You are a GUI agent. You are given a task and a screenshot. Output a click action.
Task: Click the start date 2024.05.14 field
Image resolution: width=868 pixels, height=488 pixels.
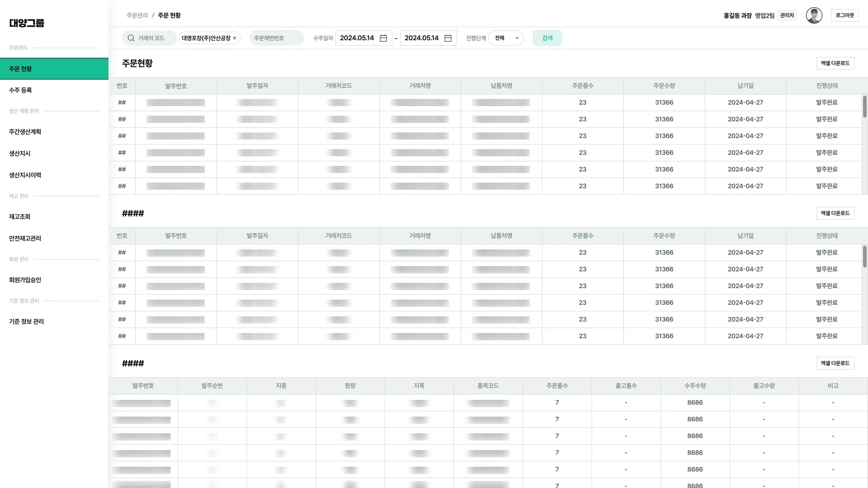point(363,38)
